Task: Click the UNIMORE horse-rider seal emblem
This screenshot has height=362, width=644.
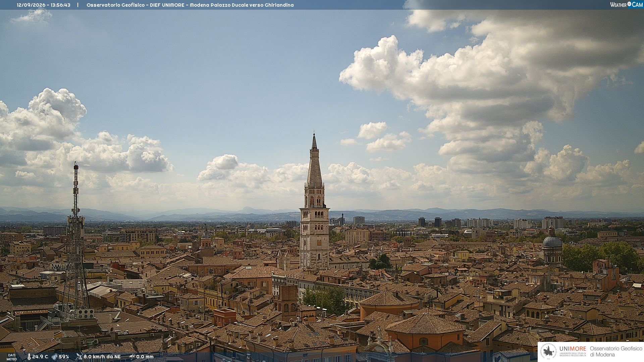Action: [549, 352]
